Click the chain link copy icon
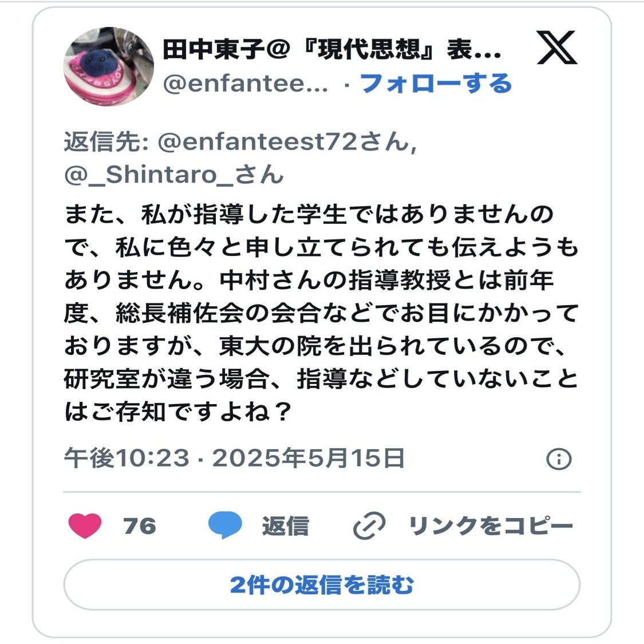Screen dimensions: 644x644 point(369,526)
